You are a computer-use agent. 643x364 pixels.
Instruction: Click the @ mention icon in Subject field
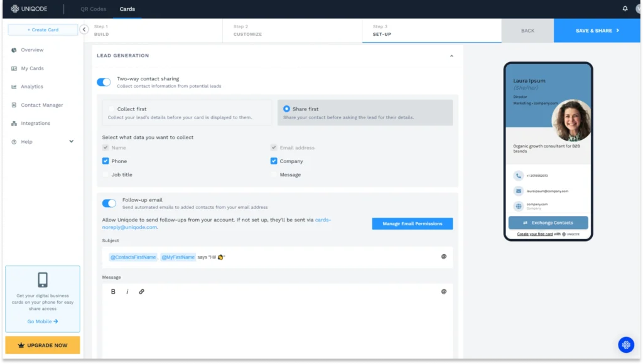pos(444,257)
